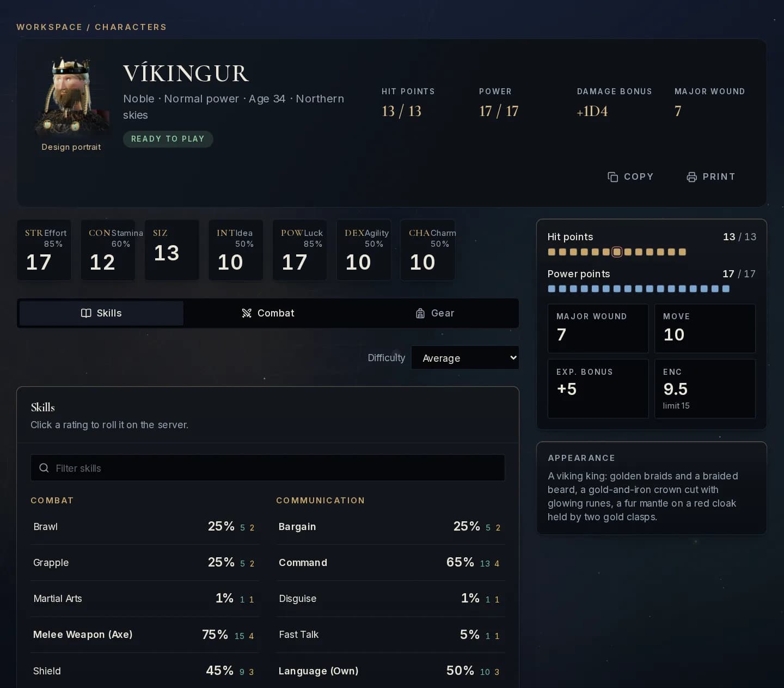Screen dimensions: 784x688
Task: Click the Melee Weapon (Axe) skill name
Action: point(83,635)
